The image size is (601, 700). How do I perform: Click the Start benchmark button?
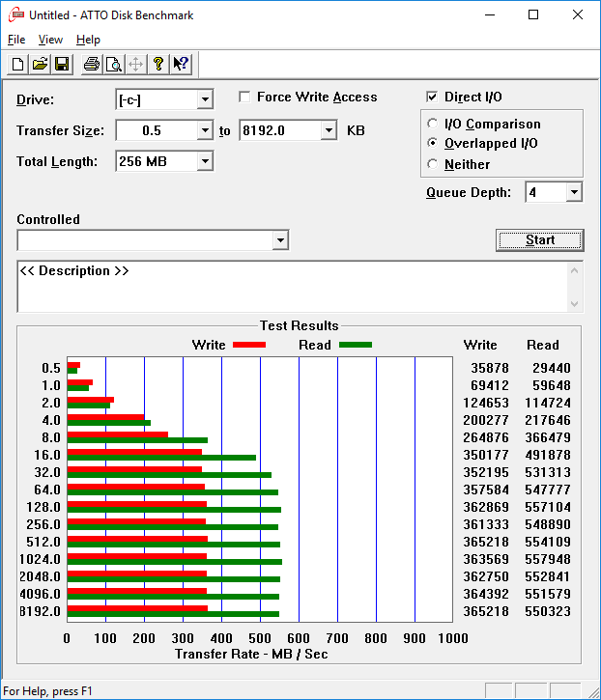[540, 240]
